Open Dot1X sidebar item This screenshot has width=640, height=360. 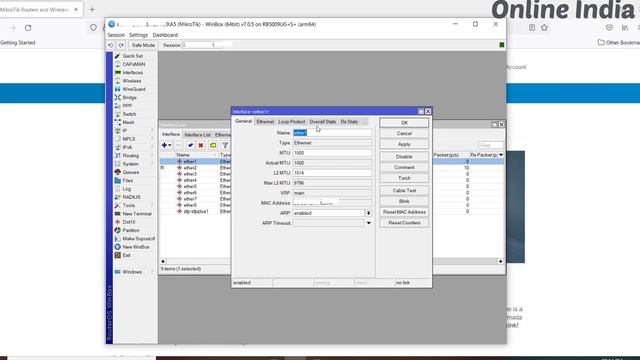point(129,222)
